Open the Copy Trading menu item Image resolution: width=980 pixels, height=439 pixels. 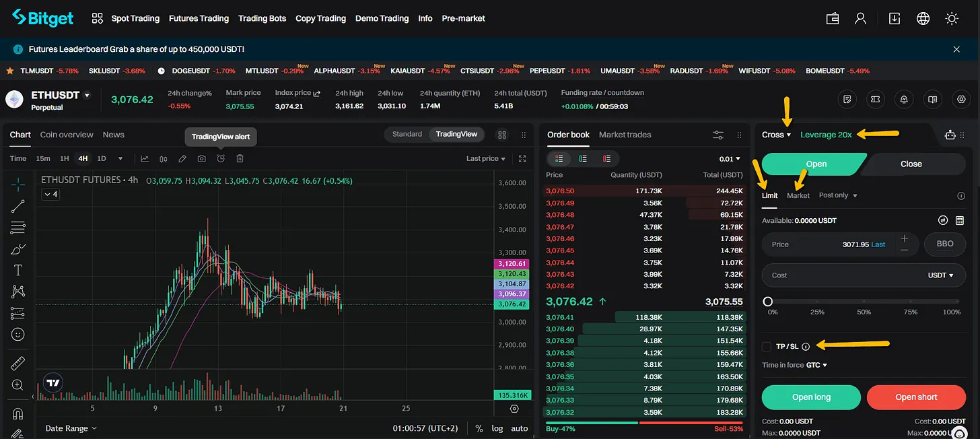point(320,18)
